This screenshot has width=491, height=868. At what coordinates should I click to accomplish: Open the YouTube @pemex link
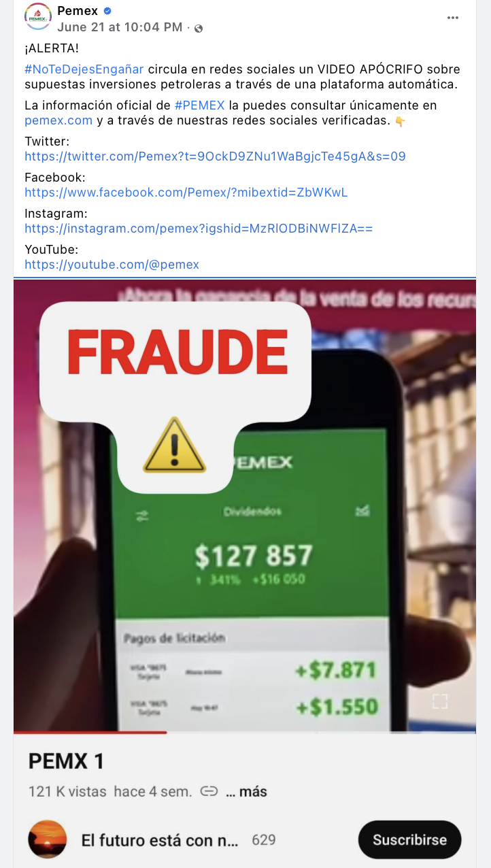(x=112, y=264)
